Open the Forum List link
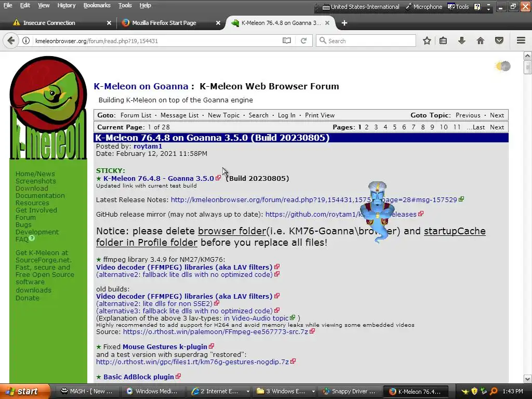Viewport: 532px width, 399px height. (x=136, y=115)
